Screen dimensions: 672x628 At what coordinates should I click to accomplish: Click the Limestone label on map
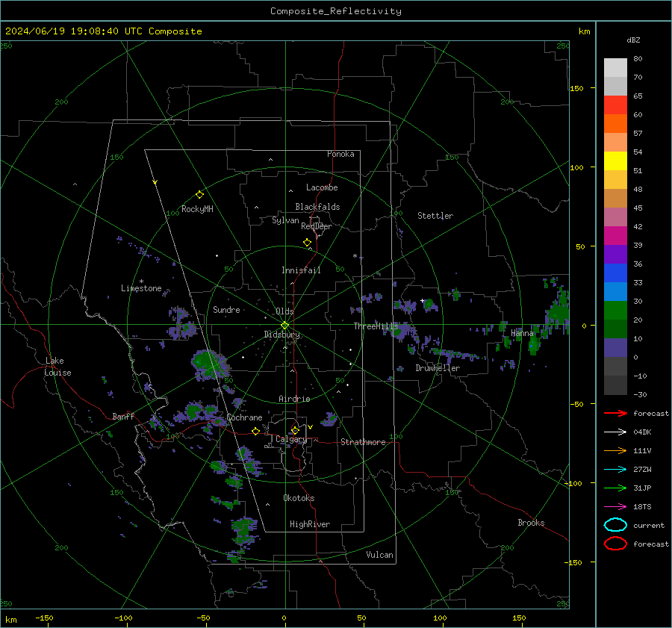[141, 288]
